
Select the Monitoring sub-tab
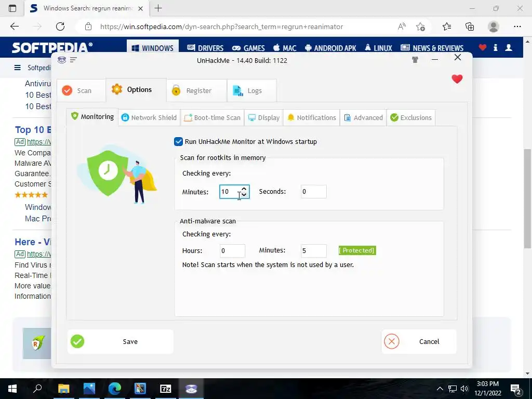(x=92, y=117)
